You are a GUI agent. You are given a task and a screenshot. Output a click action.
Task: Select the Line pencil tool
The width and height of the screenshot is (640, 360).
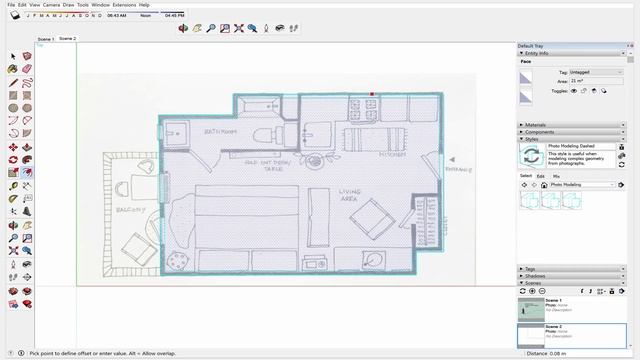click(x=13, y=83)
